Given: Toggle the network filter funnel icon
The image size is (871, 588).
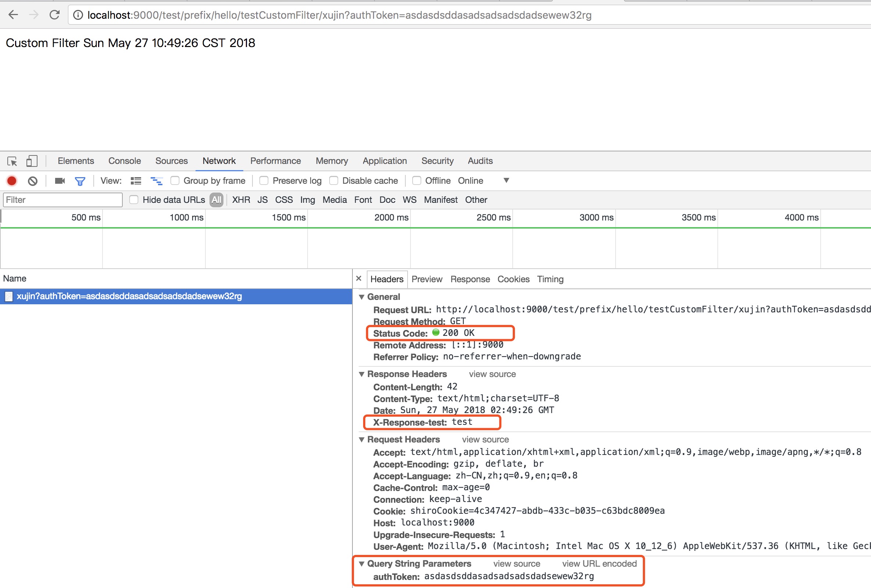Looking at the screenshot, I should click(x=80, y=181).
